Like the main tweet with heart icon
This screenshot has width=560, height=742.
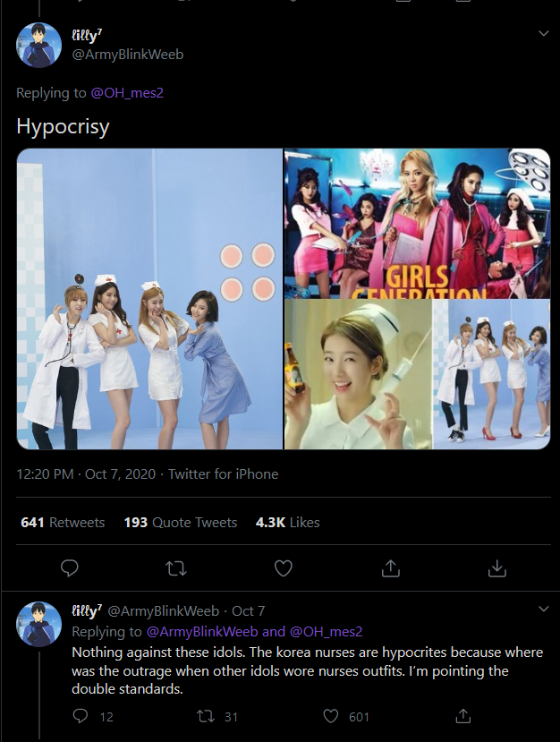pos(284,567)
